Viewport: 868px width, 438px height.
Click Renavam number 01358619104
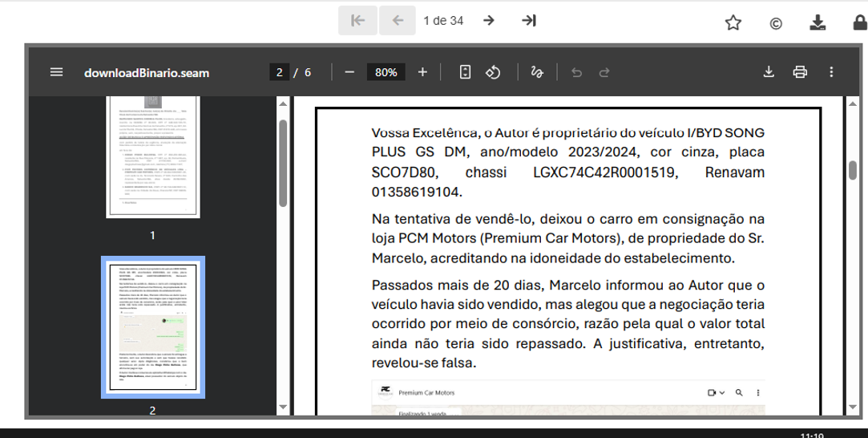pyautogui.click(x=415, y=193)
